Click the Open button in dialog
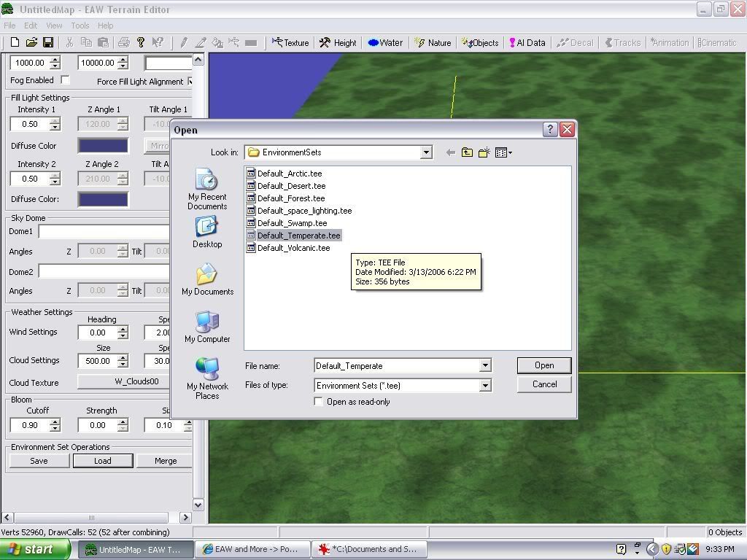The height and width of the screenshot is (560, 747). (544, 365)
